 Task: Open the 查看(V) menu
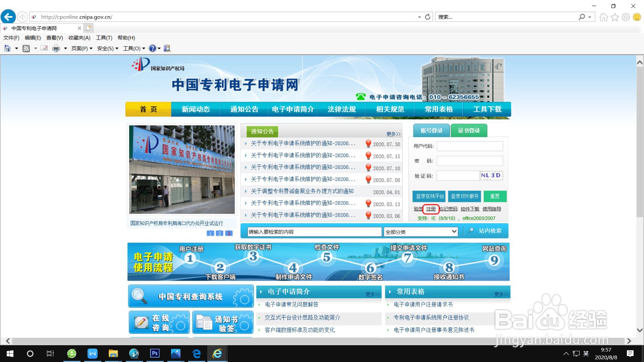[55, 38]
